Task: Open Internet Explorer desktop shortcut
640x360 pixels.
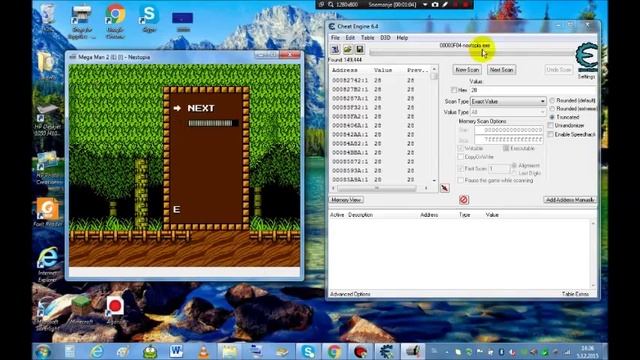Action: coord(47,264)
